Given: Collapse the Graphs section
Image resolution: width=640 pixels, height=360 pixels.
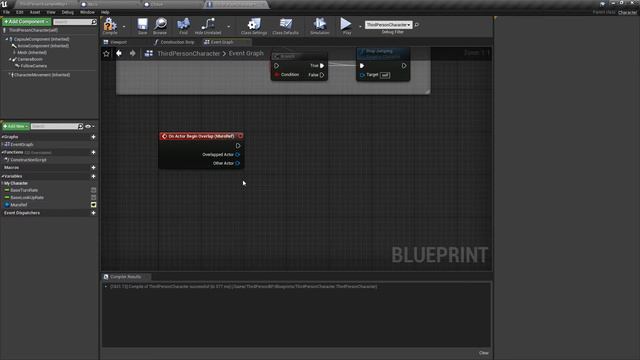Looking at the screenshot, I should 2,137.
